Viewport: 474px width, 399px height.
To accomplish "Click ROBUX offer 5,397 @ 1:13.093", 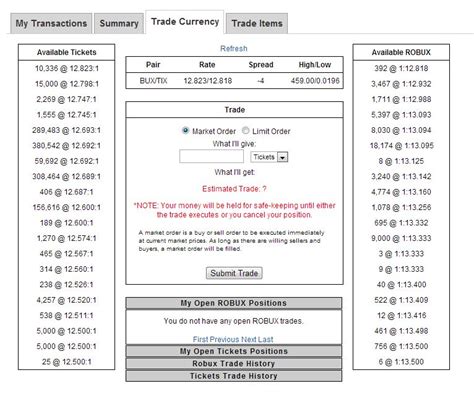I will tap(401, 115).
